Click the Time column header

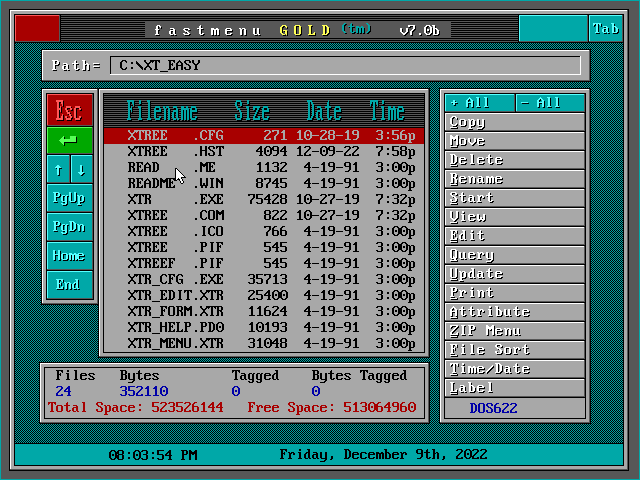[387, 111]
